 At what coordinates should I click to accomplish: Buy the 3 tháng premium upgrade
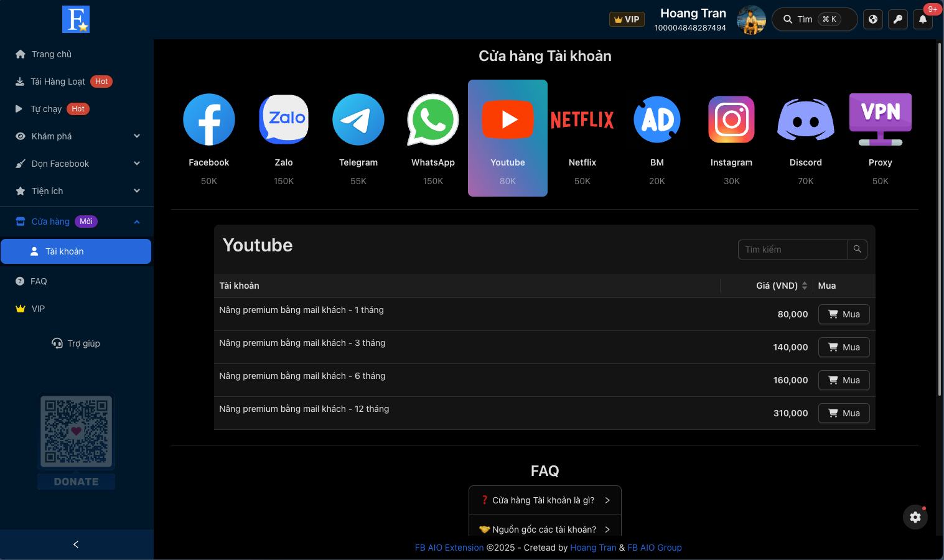(x=844, y=347)
